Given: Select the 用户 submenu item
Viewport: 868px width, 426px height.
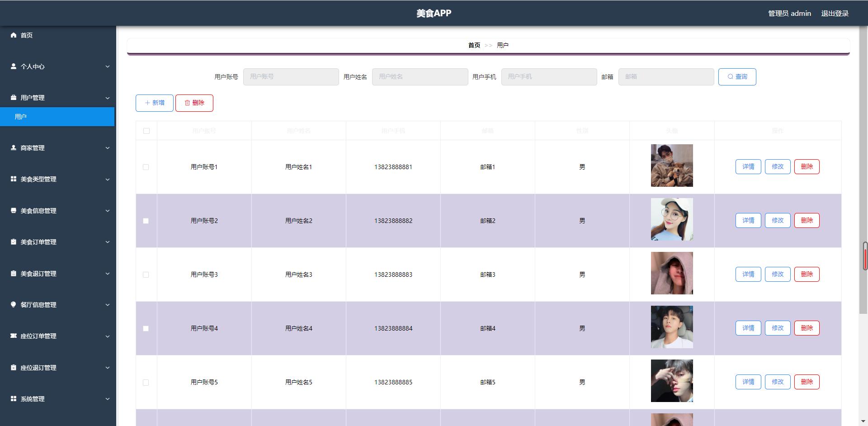Looking at the screenshot, I should (x=57, y=117).
